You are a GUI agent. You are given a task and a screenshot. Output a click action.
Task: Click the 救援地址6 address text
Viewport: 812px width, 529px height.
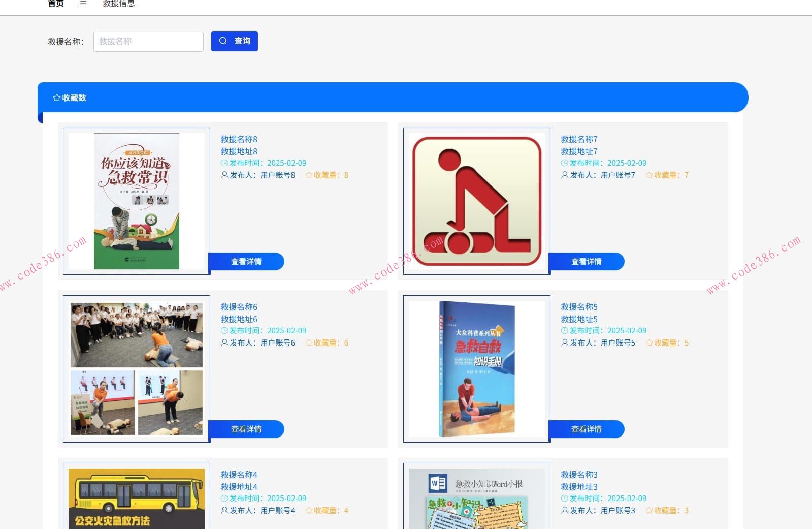(x=239, y=319)
